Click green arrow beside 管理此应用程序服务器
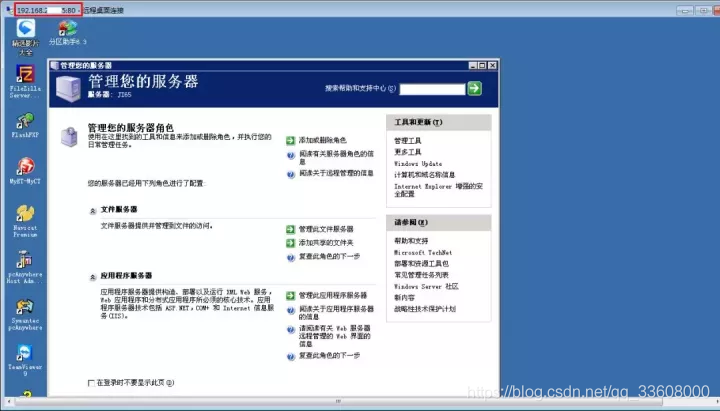 (290, 296)
